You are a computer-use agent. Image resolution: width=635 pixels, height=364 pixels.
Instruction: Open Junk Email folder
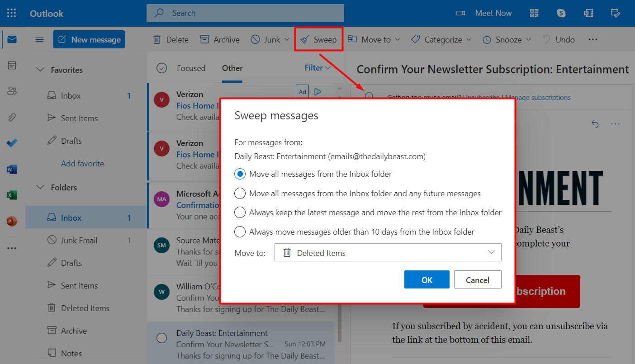pyautogui.click(x=86, y=241)
